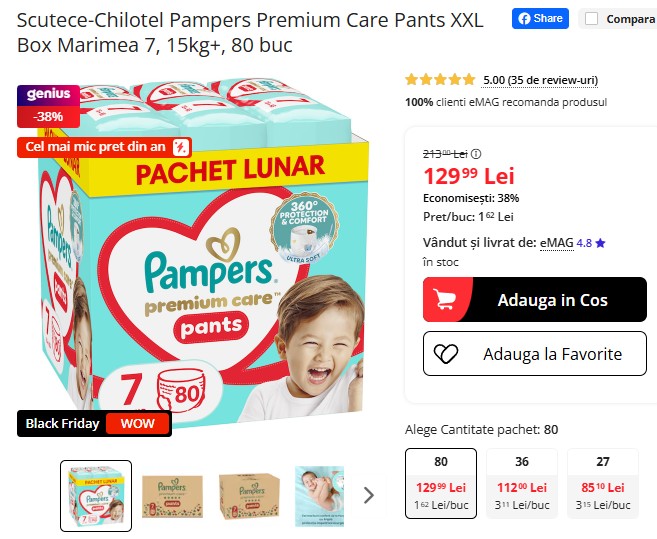
Task: Click the Facebook Share icon button
Action: click(540, 18)
